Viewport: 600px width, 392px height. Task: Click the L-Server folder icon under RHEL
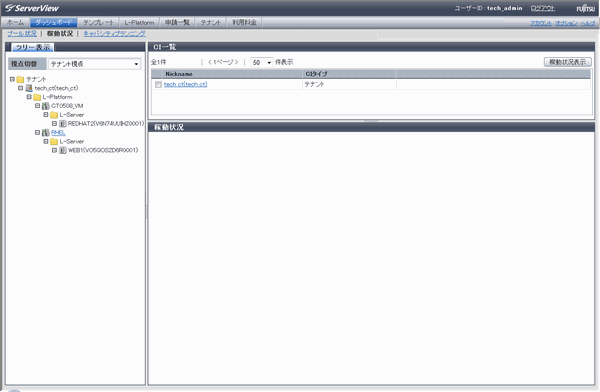(x=54, y=142)
